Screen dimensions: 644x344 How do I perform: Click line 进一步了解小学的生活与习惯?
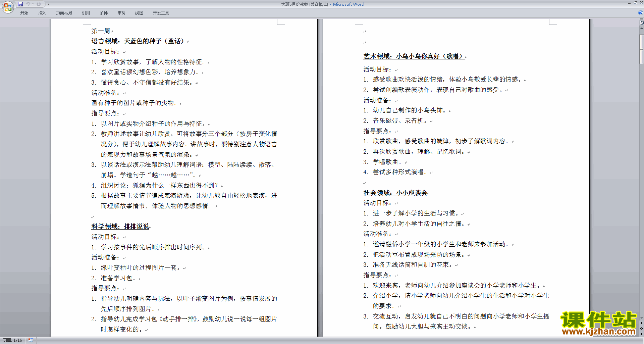tap(416, 213)
